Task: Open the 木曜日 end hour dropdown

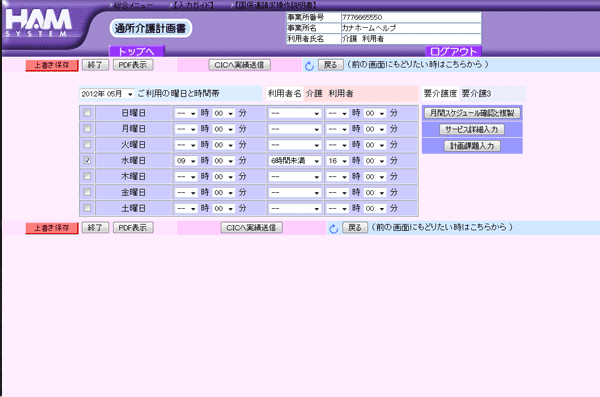Action: (338, 177)
